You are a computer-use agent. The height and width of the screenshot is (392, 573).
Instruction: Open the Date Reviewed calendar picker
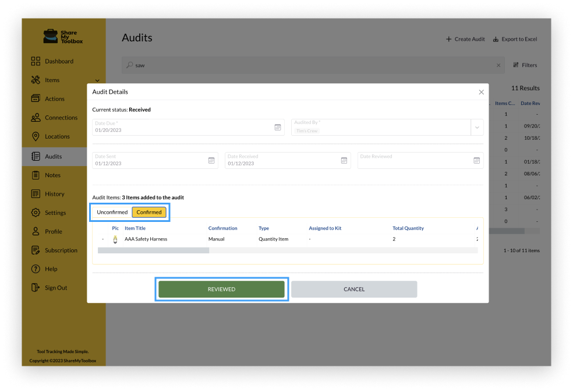coord(476,160)
